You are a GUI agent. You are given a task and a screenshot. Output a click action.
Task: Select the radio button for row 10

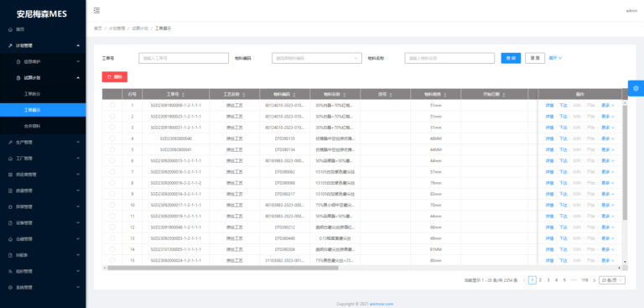[112, 205]
